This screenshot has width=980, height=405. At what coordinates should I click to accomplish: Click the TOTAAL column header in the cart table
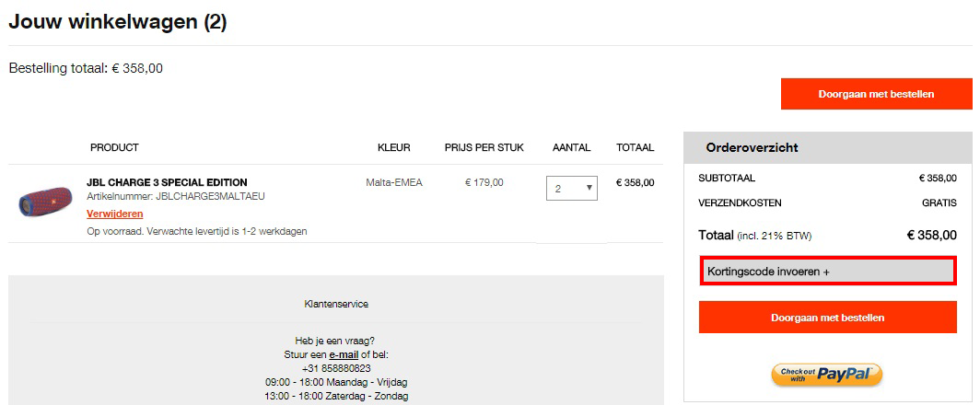pyautogui.click(x=635, y=147)
